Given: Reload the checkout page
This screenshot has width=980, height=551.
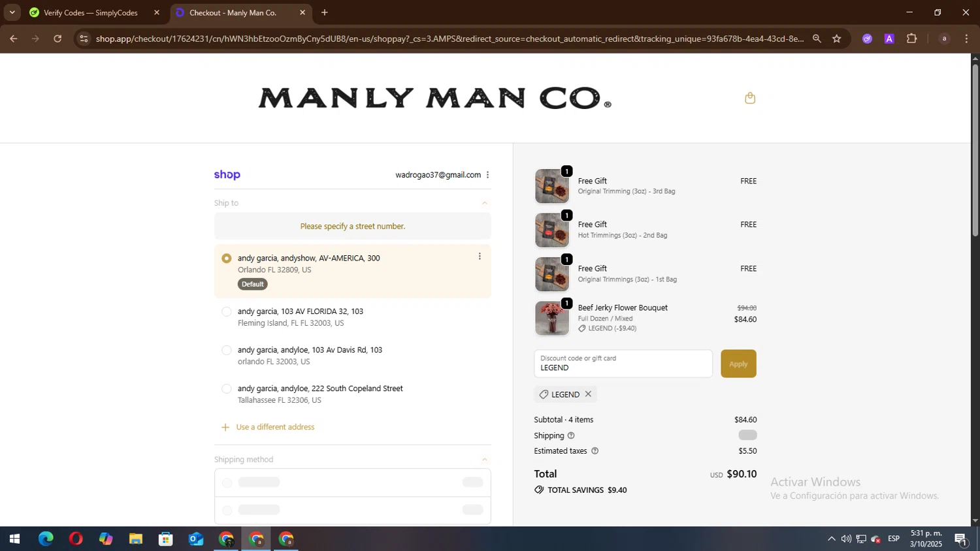Looking at the screenshot, I should point(57,39).
